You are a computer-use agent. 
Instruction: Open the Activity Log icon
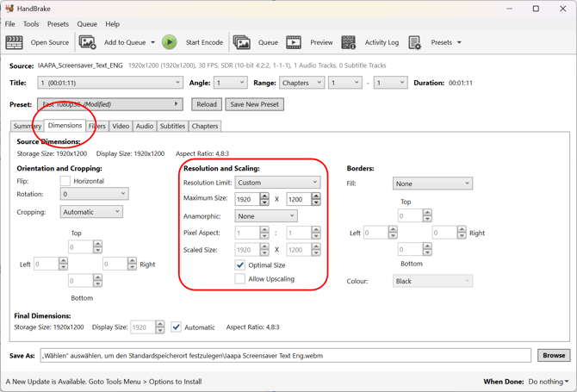348,42
